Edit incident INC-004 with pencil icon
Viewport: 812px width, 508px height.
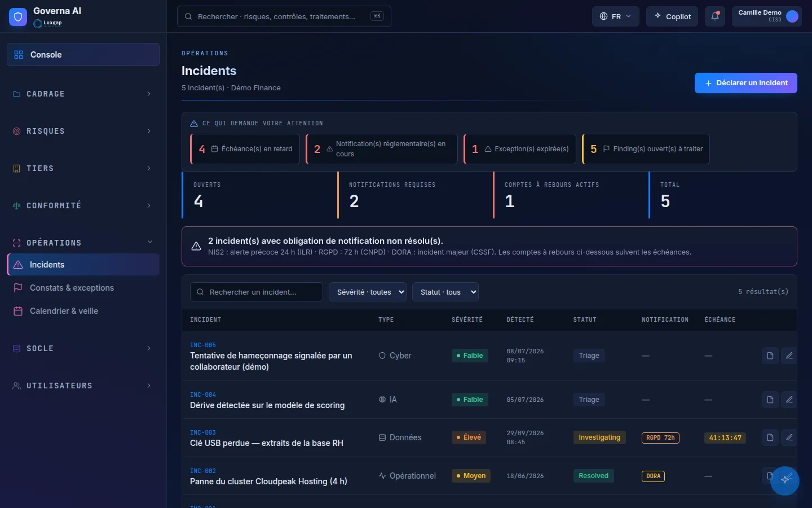point(789,400)
